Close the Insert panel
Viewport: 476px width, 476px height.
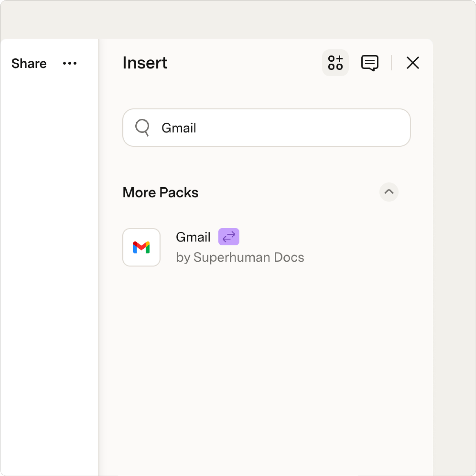point(413,63)
